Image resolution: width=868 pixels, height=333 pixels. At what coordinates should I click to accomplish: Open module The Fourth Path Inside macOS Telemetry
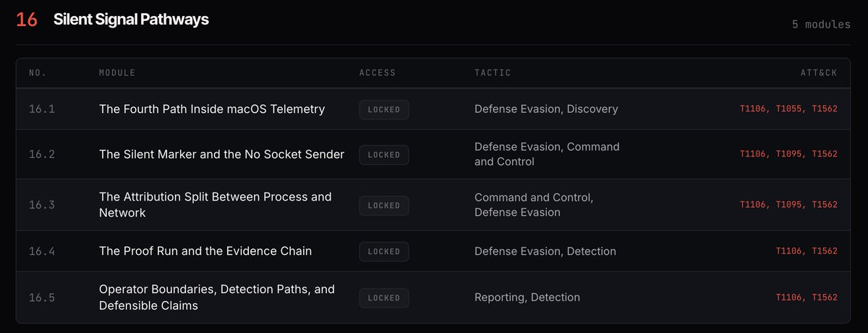[x=212, y=109]
